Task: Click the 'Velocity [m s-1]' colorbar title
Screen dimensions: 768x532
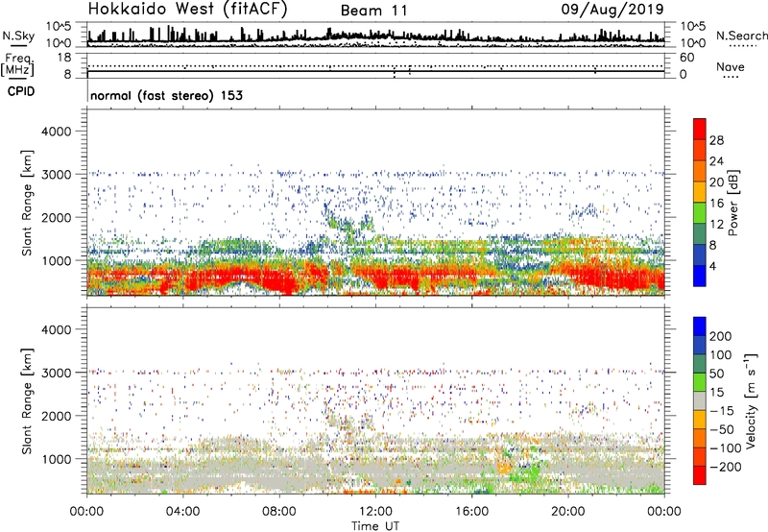Action: tap(751, 400)
